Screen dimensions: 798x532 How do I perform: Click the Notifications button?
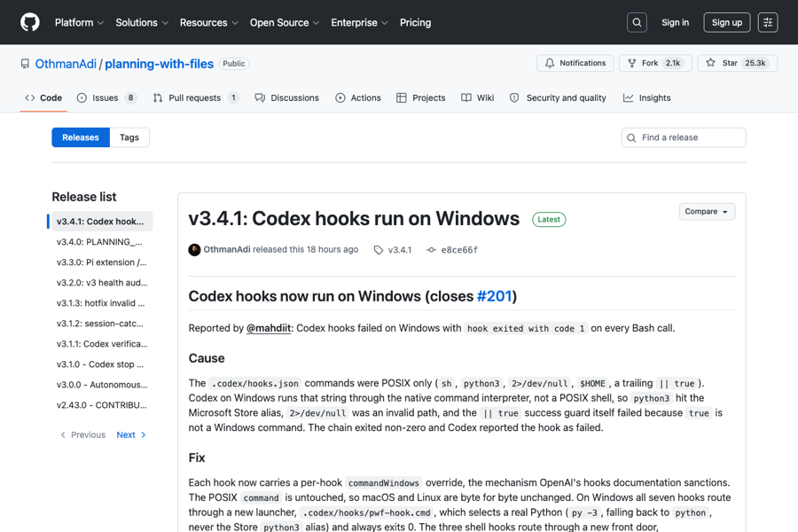click(575, 63)
